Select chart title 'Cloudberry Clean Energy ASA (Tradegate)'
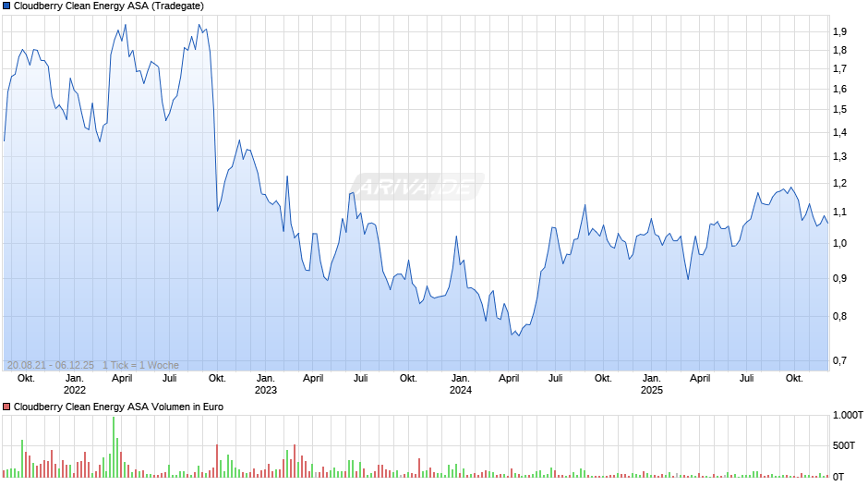The width and height of the screenshot is (868, 486). tap(109, 6)
